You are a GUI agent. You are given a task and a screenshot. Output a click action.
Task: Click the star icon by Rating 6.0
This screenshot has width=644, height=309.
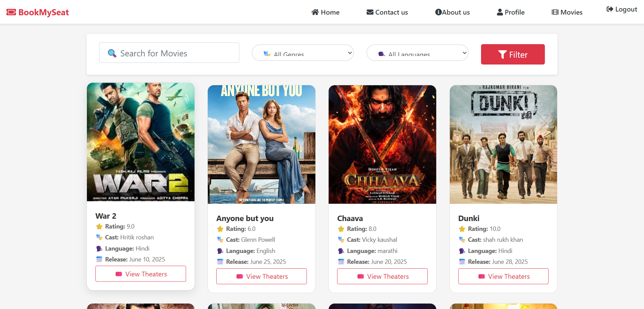point(220,229)
